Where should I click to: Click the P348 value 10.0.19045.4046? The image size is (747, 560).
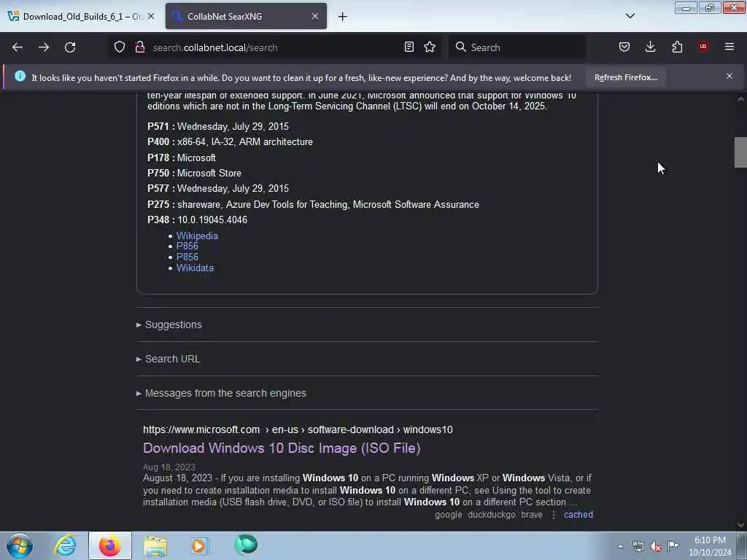coord(212,220)
